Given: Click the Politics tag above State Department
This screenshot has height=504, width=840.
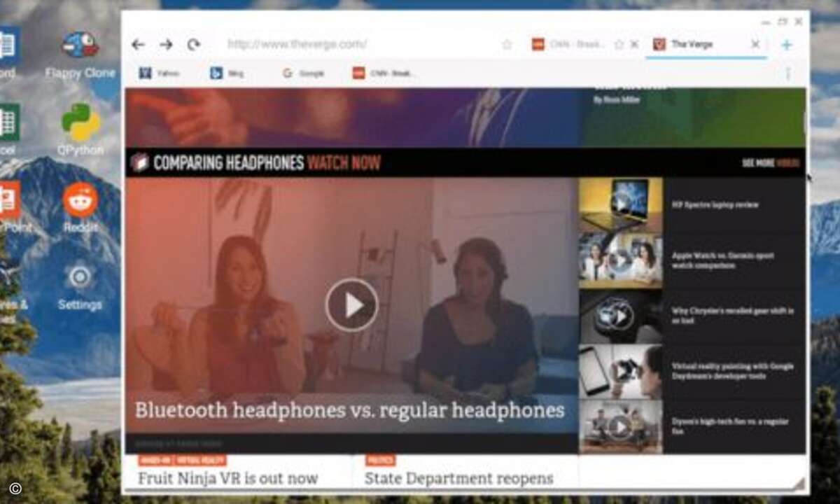Looking at the screenshot, I should [380, 460].
